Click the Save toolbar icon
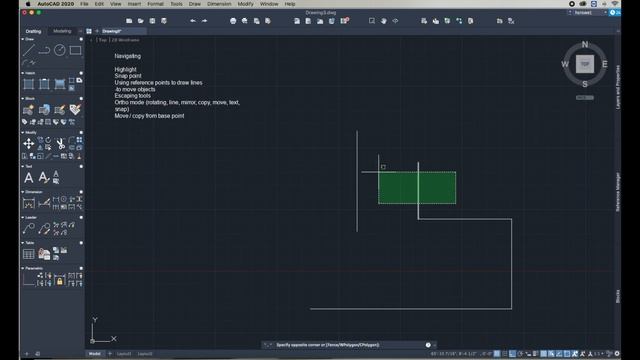The width and height of the screenshot is (640, 360). 152,21
